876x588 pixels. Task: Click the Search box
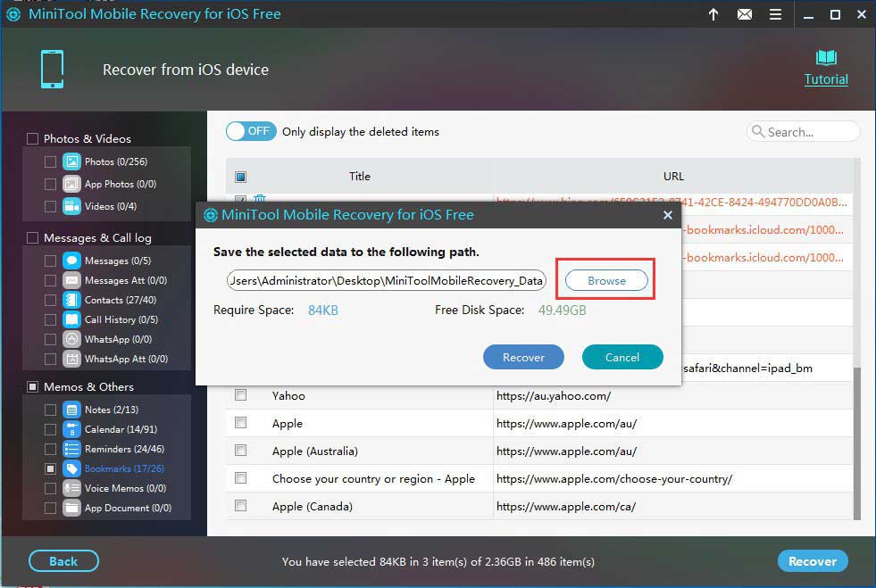(803, 132)
